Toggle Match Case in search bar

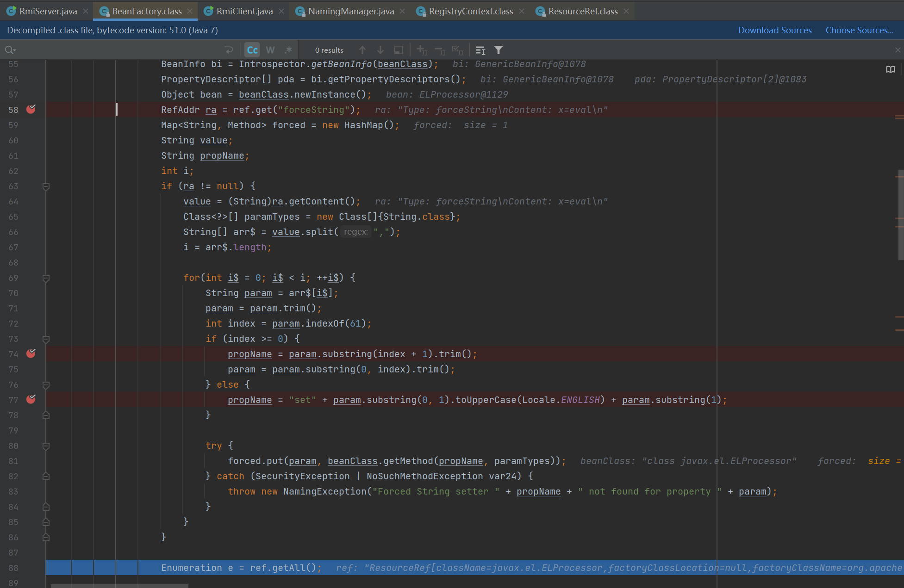tap(252, 50)
